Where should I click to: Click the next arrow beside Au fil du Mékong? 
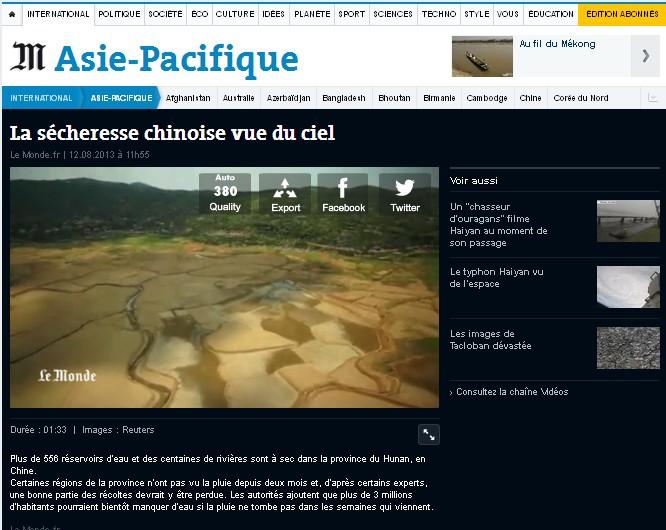(645, 56)
